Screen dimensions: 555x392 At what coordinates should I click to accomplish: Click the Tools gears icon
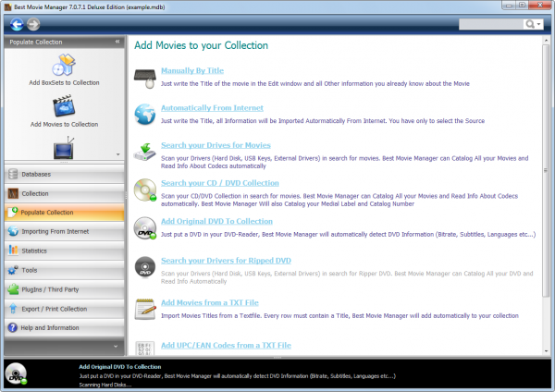pyautogui.click(x=13, y=270)
